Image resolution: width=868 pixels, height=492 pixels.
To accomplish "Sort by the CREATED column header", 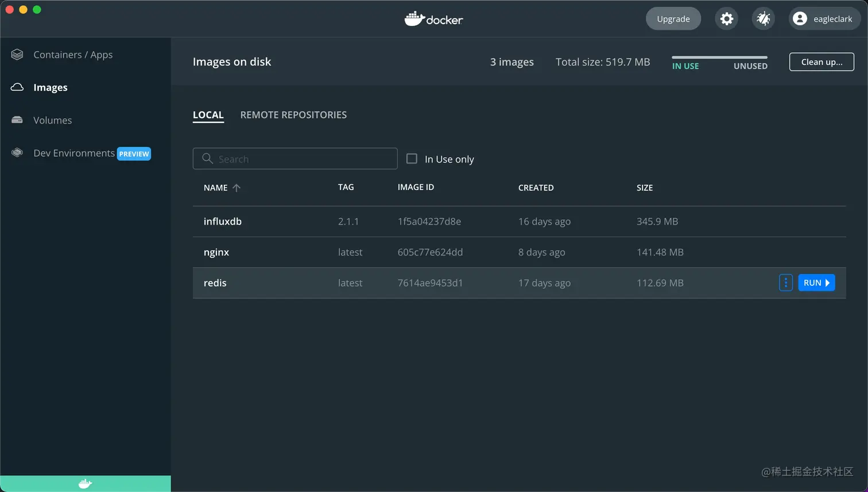I will 536,188.
